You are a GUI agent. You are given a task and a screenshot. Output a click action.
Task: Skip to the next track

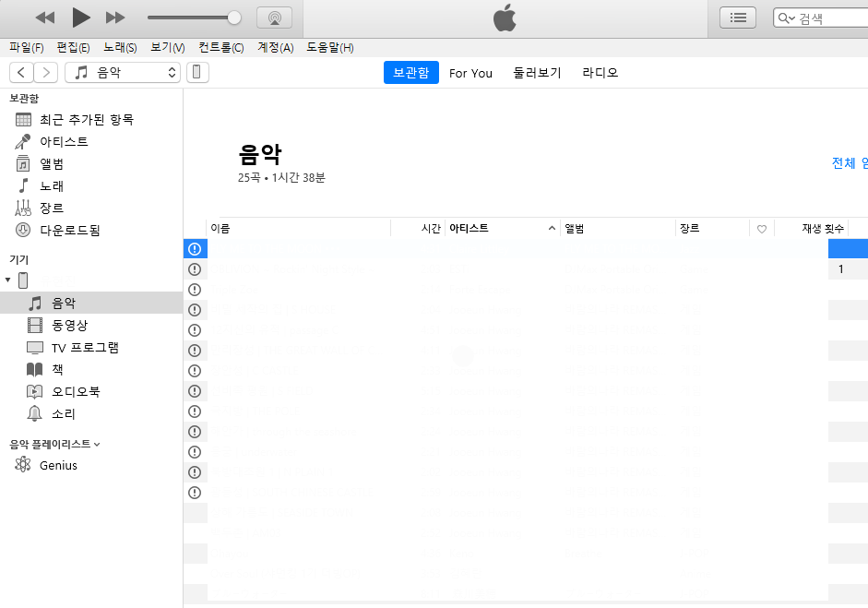[x=115, y=18]
